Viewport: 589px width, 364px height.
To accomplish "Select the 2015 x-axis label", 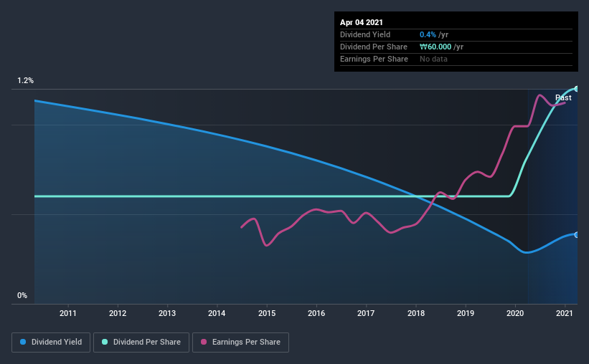I will point(267,313).
